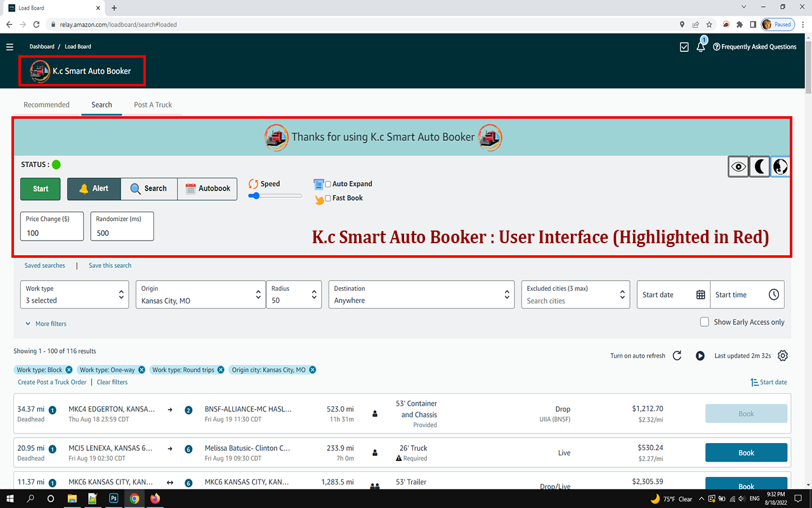The image size is (812, 508).
Task: Book the MKC4 Edgerton $1,212.70 load
Action: tap(746, 413)
